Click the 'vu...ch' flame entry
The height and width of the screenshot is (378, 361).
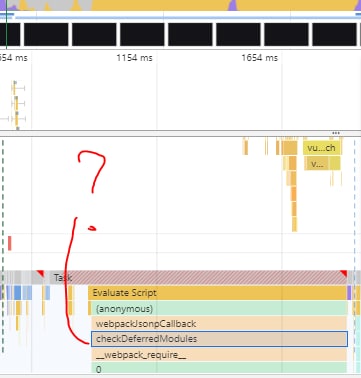(x=322, y=148)
